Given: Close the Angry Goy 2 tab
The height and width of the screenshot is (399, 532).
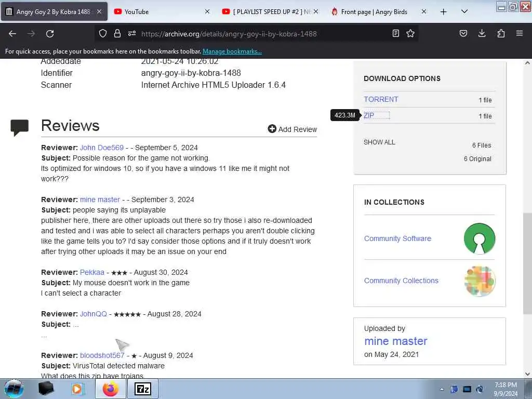Looking at the screenshot, I should pos(99,11).
